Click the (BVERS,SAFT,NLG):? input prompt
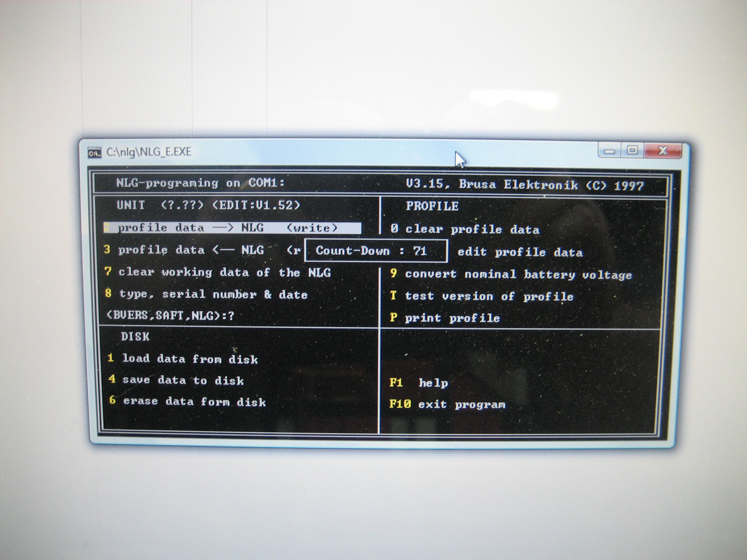This screenshot has height=560, width=747. click(170, 315)
